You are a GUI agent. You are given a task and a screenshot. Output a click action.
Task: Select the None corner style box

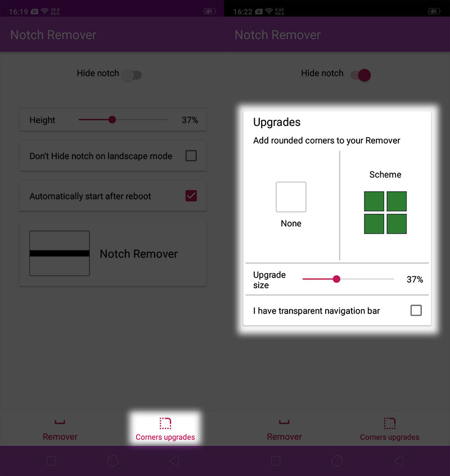tap(291, 197)
